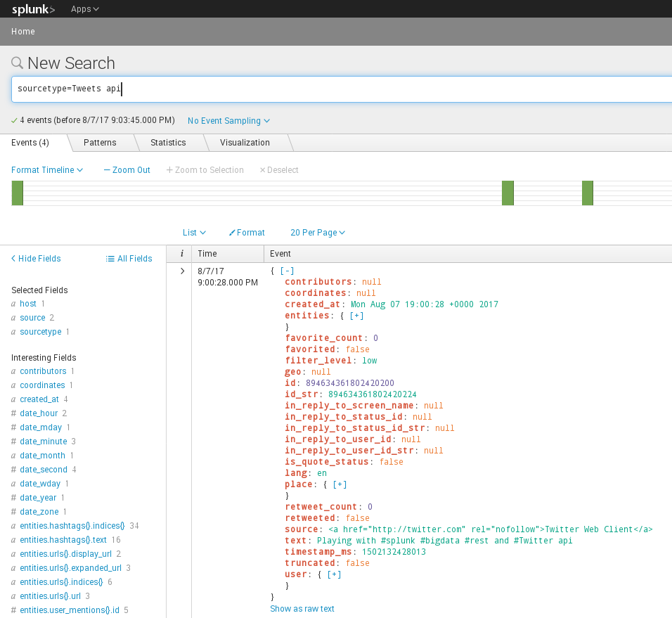Click the All Fields list icon
672x618 pixels.
111,258
